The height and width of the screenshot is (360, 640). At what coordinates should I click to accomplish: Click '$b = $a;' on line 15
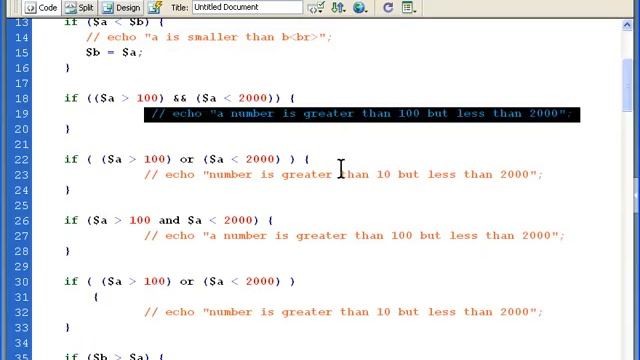point(114,53)
